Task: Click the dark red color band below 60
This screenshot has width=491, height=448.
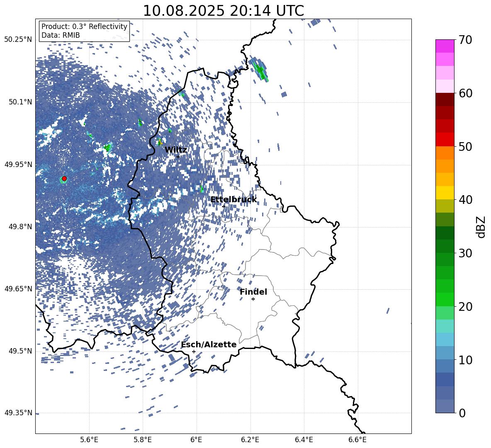Action: point(445,99)
